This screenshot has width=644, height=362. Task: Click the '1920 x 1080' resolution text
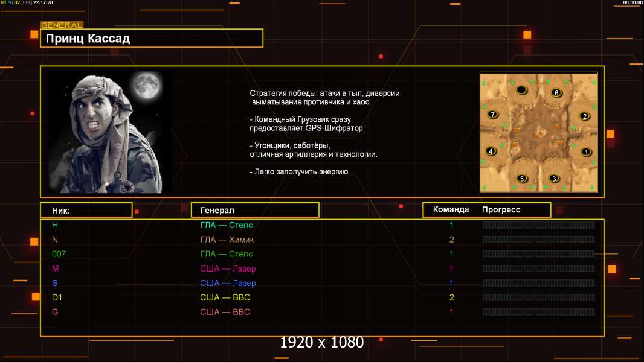coord(321,342)
